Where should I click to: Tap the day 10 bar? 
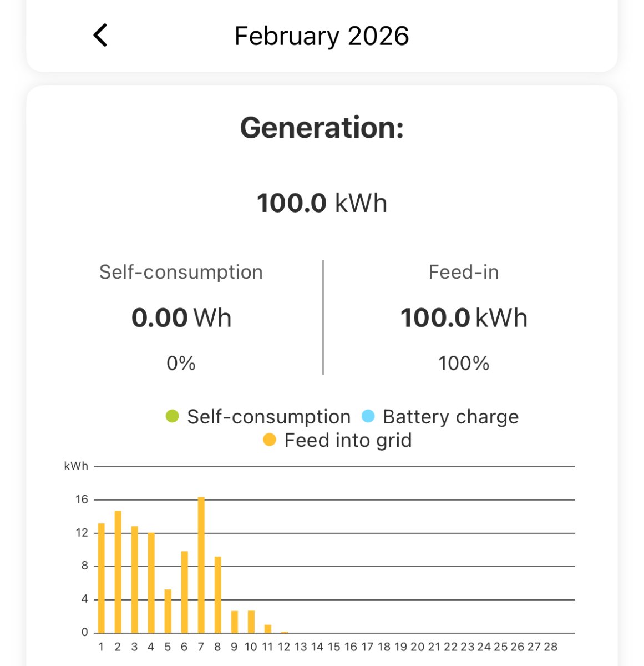251,622
